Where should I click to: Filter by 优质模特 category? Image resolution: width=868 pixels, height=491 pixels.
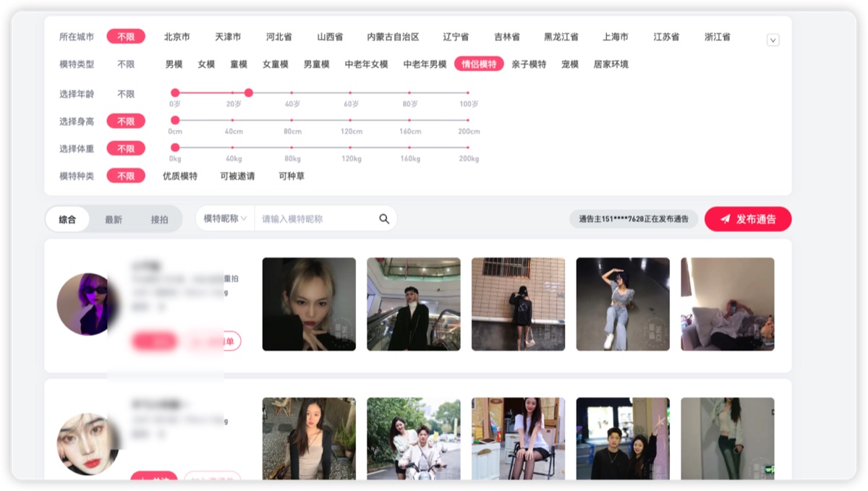tap(180, 176)
